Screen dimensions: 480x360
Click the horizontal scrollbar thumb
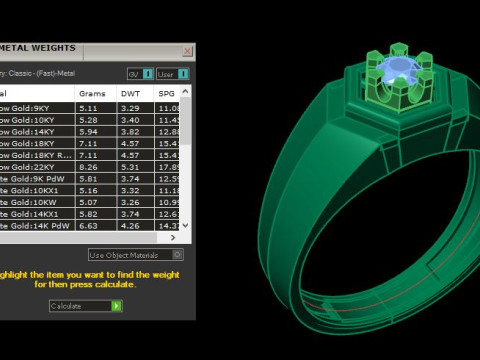pyautogui.click(x=78, y=237)
